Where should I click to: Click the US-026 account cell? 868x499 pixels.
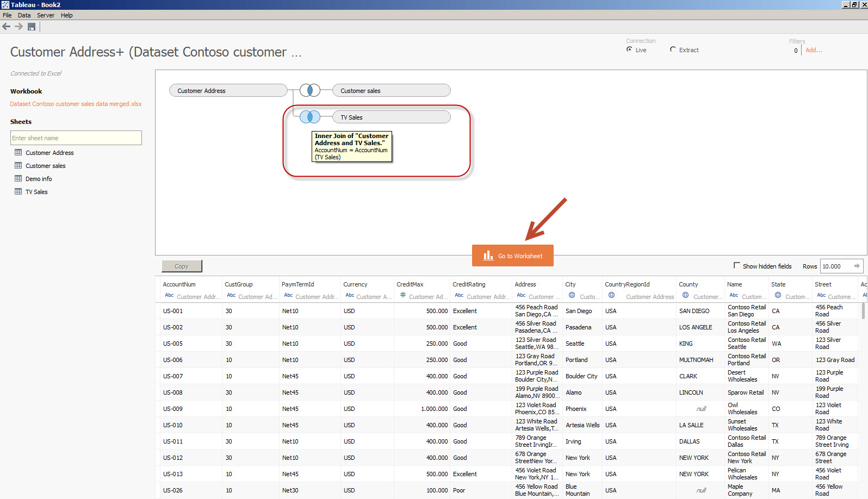[173, 490]
